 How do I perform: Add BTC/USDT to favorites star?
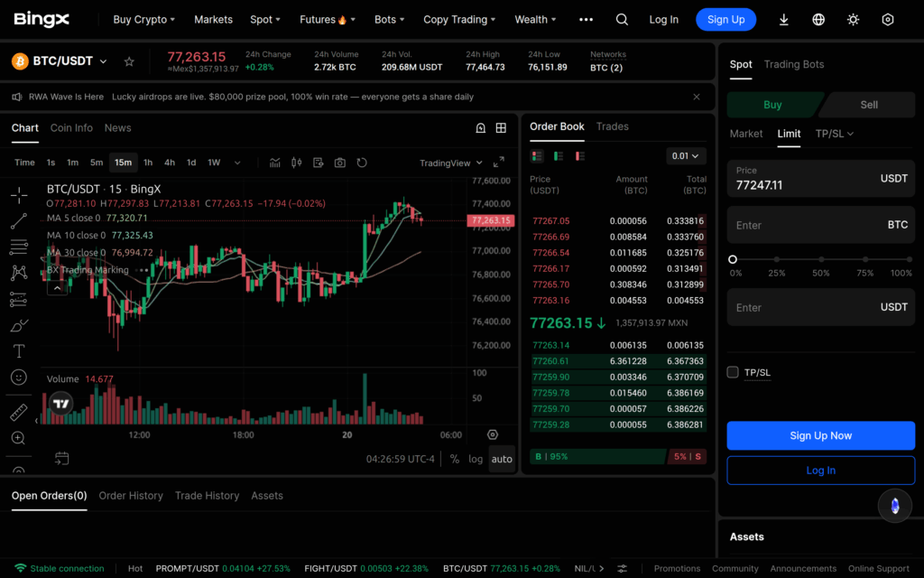click(129, 61)
